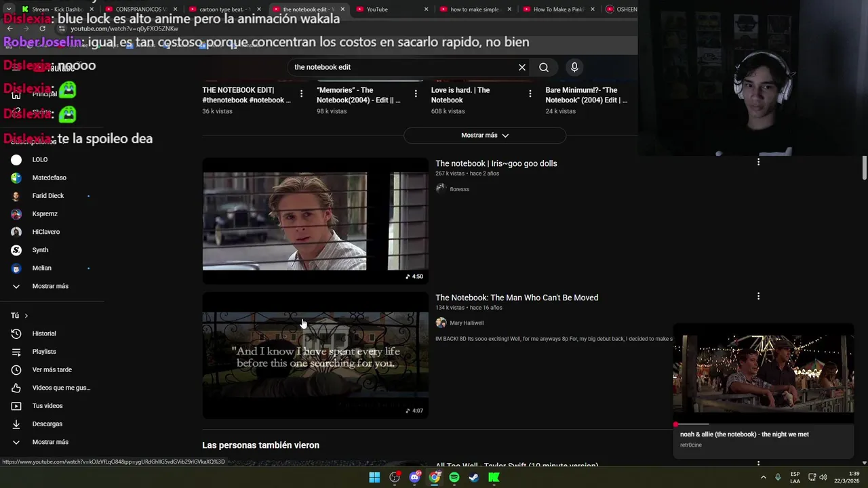Image resolution: width=868 pixels, height=488 pixels.
Task: Open ESP LAA language switcher
Action: tap(795, 477)
